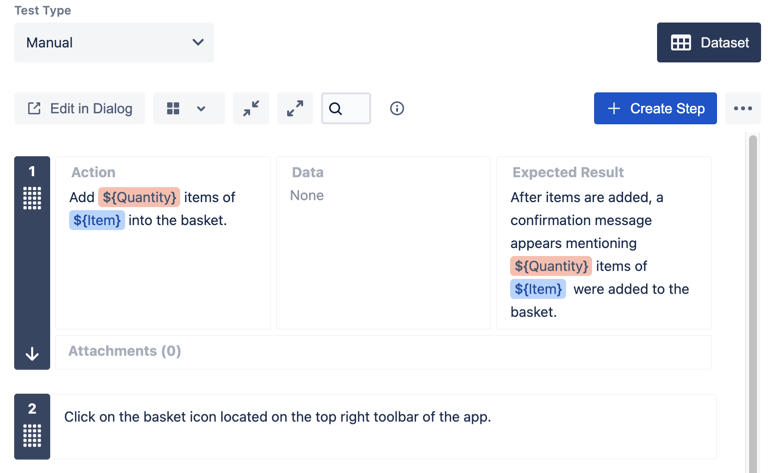768x473 pixels.
Task: Open step 2 basket icon instruction row
Action: [x=384, y=426]
